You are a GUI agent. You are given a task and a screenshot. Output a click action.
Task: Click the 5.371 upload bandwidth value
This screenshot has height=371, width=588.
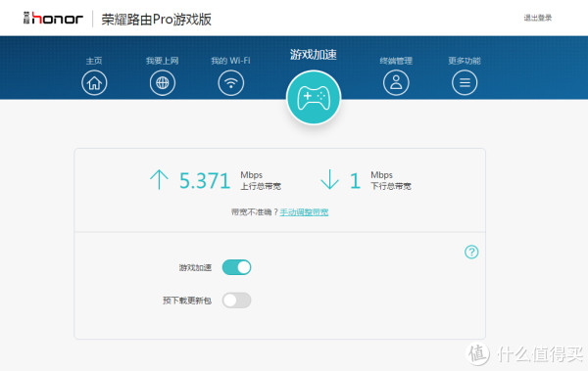tap(205, 181)
